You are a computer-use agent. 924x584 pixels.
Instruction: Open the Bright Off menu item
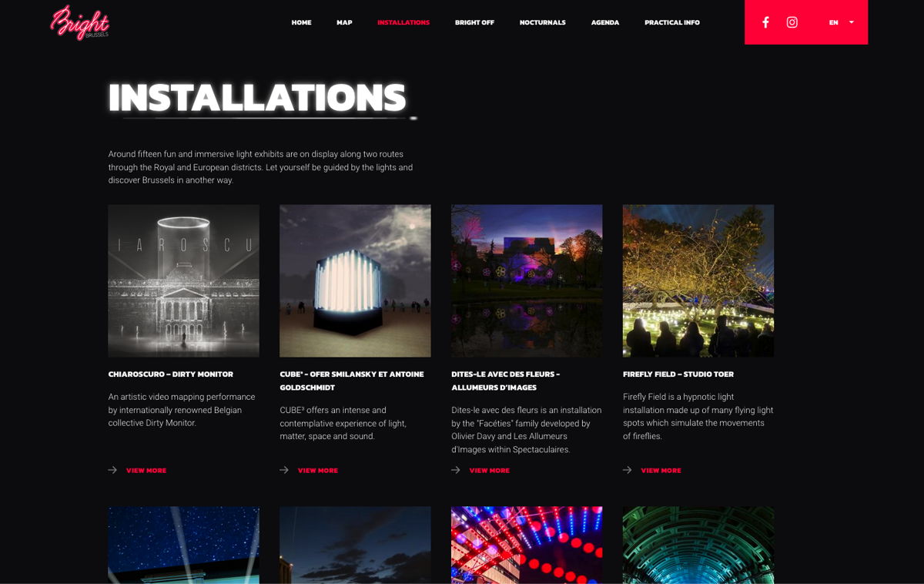474,22
